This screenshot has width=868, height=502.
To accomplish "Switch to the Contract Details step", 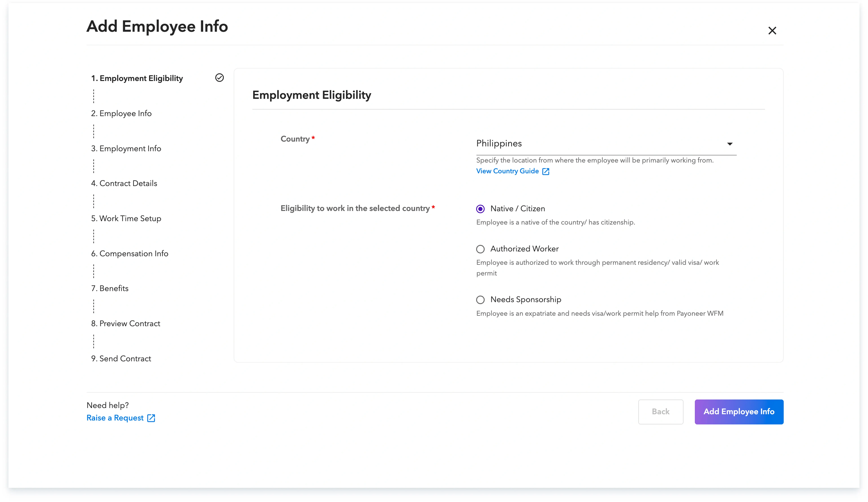I will tap(124, 183).
